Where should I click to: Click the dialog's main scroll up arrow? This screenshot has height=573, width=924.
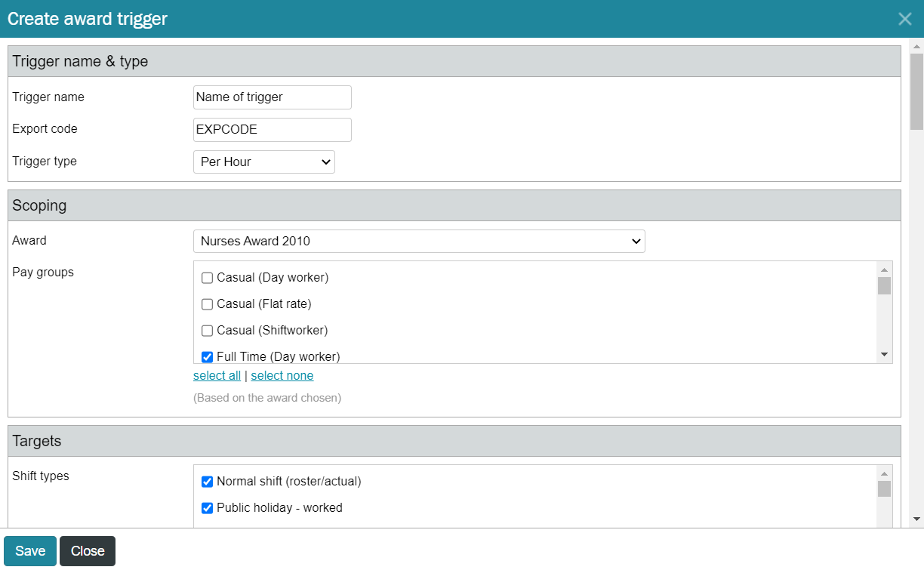pos(916,46)
